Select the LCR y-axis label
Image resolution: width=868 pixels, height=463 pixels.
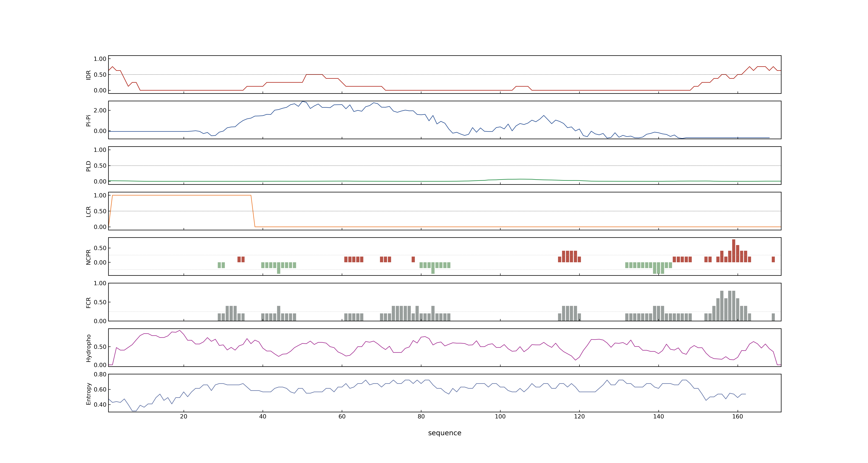click(88, 211)
